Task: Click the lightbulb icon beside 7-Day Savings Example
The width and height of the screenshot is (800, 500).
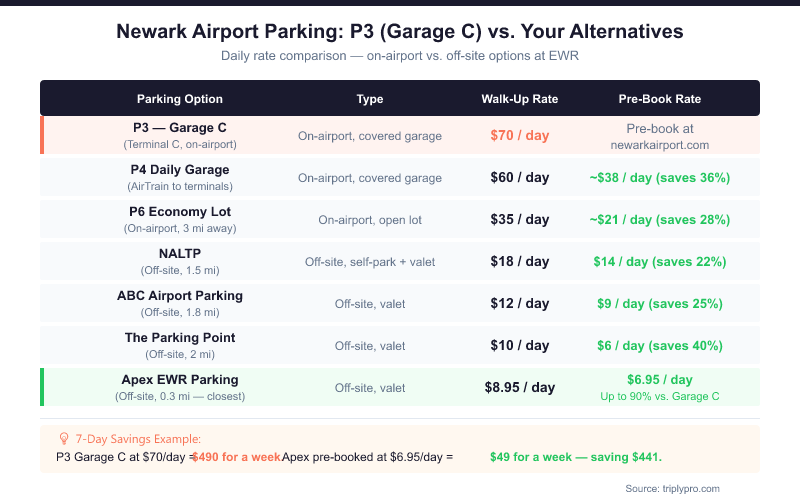Action: 64,439
